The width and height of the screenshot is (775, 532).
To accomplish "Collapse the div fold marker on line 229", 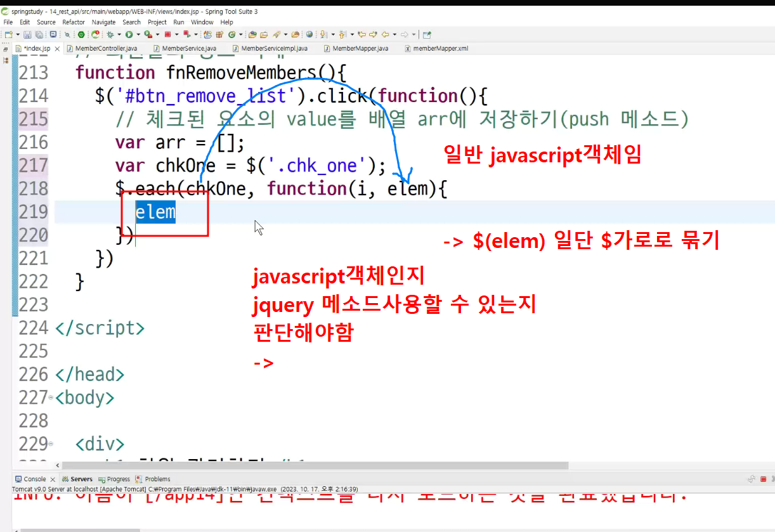I will tap(51, 443).
